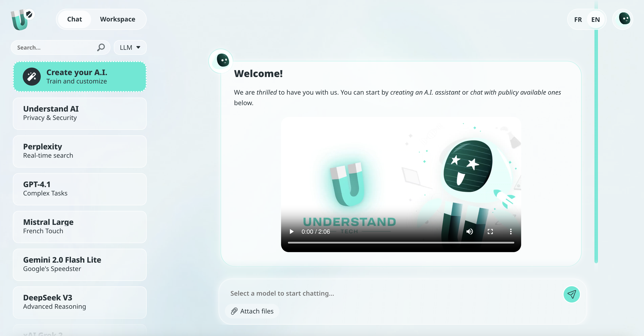Switch language to EN
The height and width of the screenshot is (336, 644).
point(596,20)
